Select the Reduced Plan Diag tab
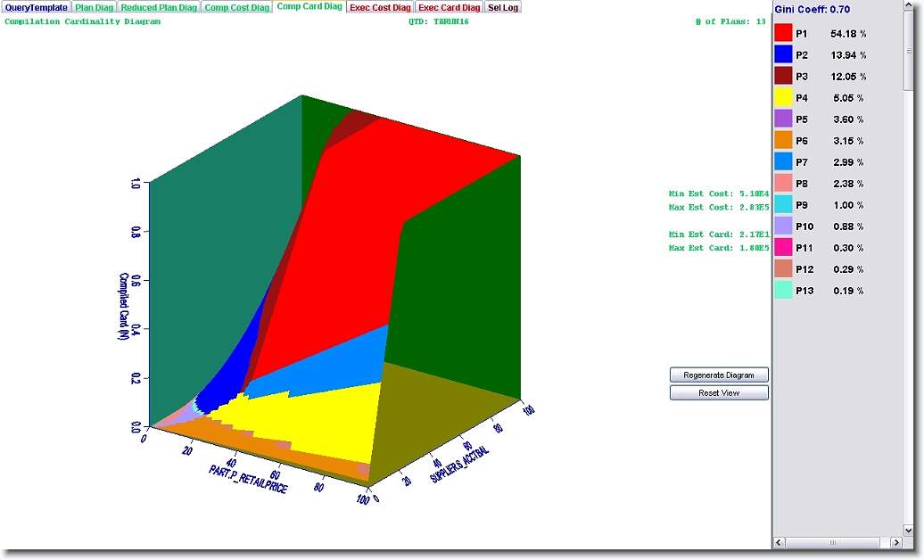Image resolution: width=924 pixels, height=560 pixels. (159, 7)
